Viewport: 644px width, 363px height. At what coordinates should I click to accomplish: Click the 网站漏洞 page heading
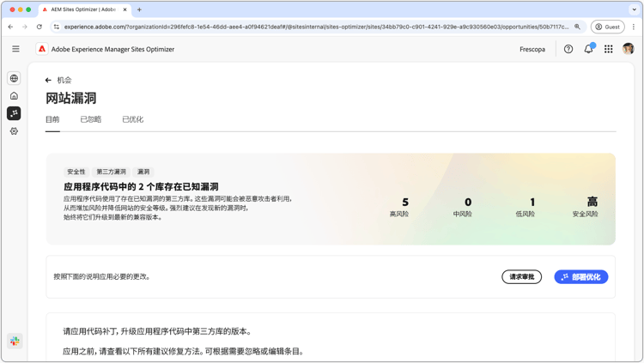tap(70, 99)
